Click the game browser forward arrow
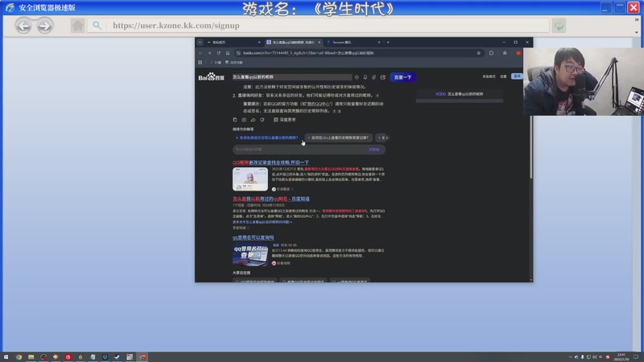644x362 pixels. click(45, 26)
